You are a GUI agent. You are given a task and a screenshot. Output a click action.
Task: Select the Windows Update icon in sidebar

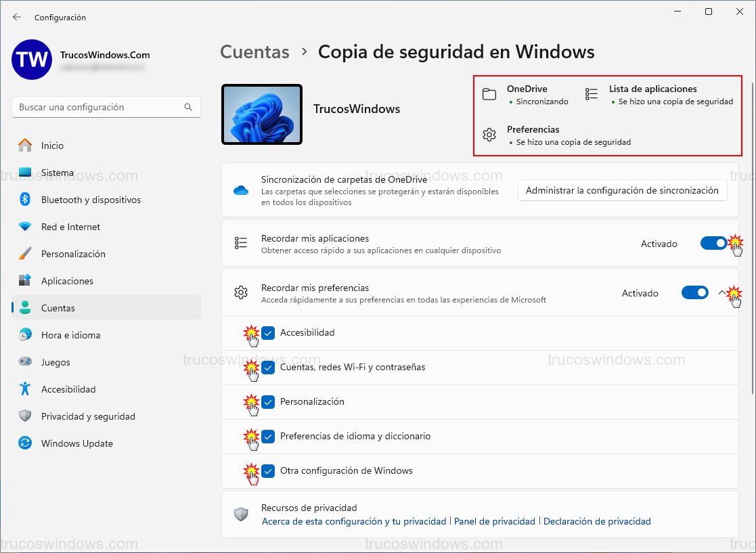pyautogui.click(x=24, y=443)
